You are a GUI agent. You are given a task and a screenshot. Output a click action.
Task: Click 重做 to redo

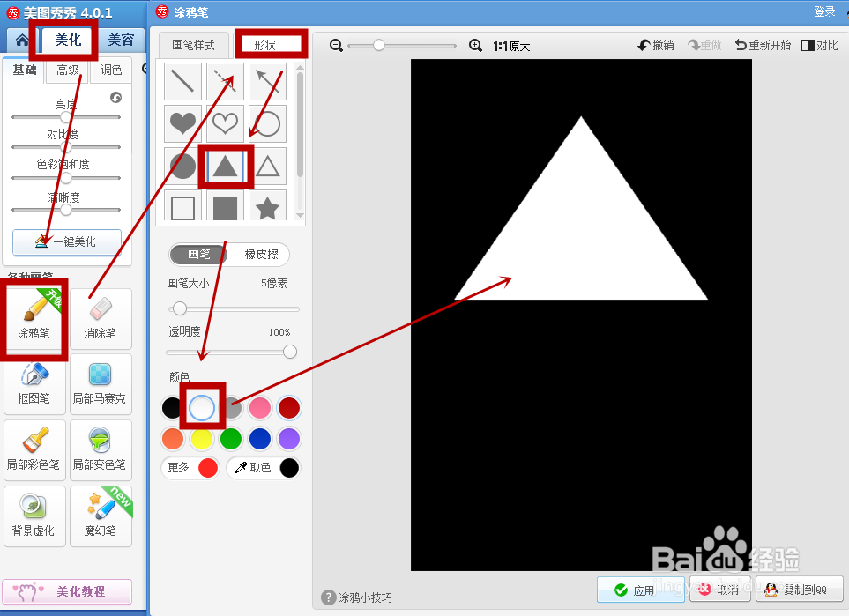tap(705, 46)
